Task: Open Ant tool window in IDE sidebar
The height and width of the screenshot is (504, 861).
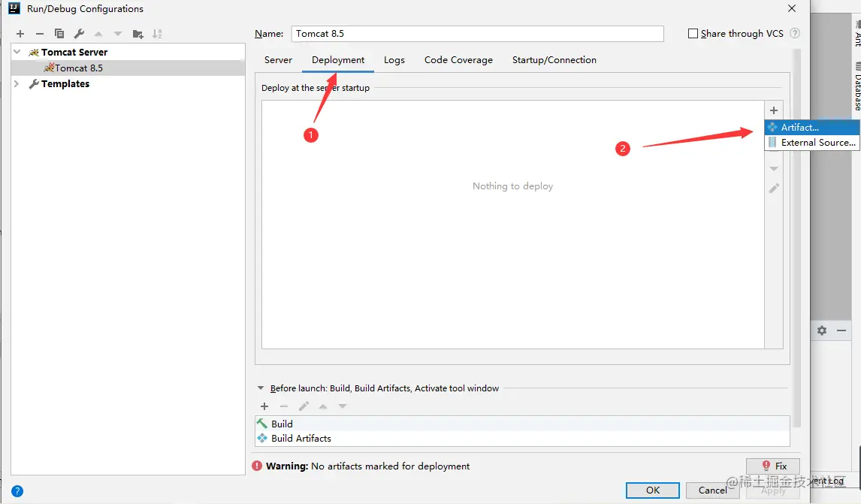Action: click(x=857, y=34)
